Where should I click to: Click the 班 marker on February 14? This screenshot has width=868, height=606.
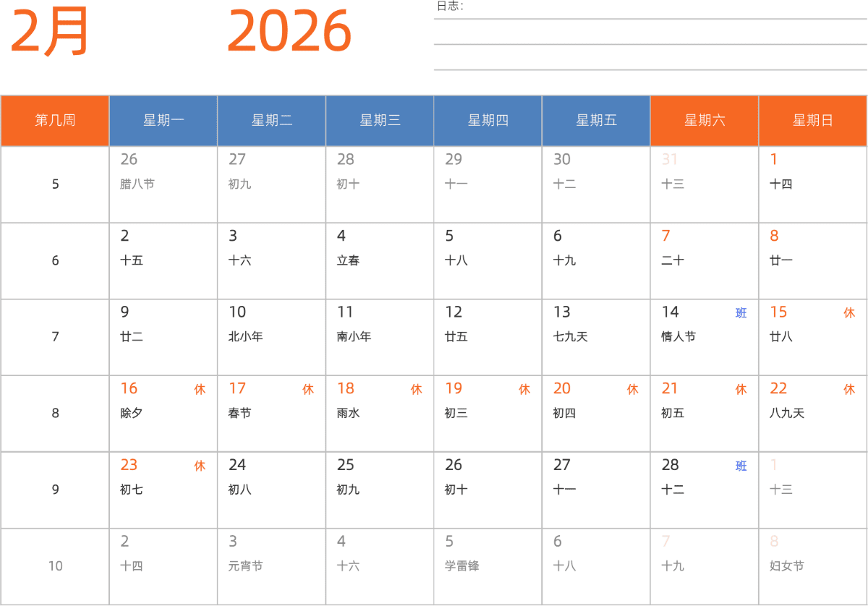pos(741,313)
